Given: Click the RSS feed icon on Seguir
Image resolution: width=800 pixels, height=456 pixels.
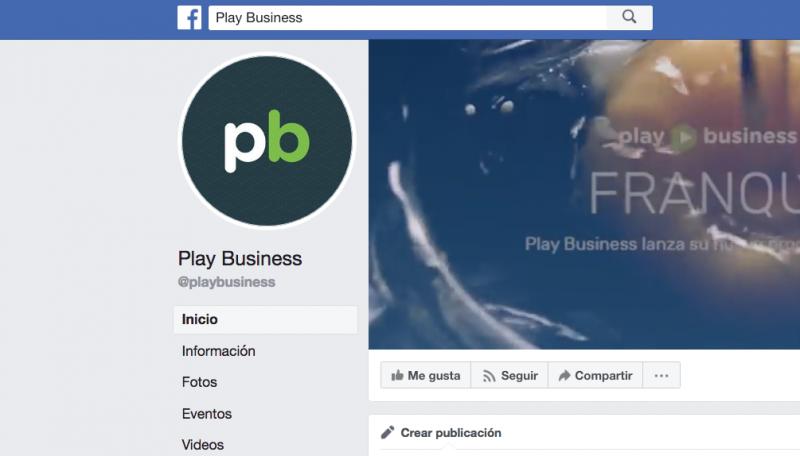Looking at the screenshot, I should [x=489, y=376].
